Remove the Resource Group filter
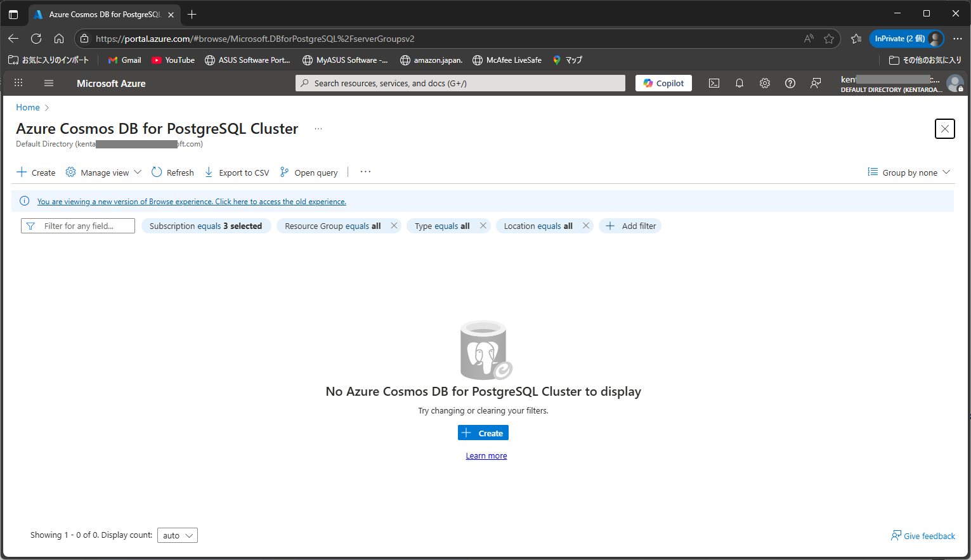Image resolution: width=971 pixels, height=560 pixels. [394, 225]
